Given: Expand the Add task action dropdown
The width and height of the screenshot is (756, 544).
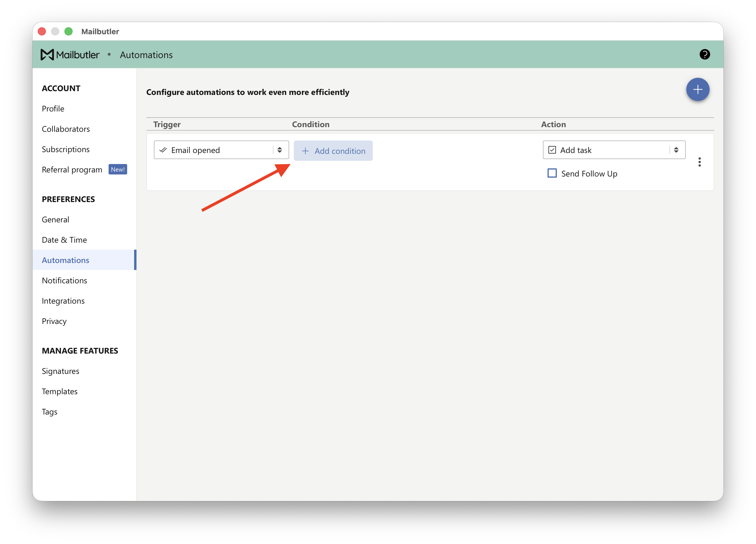Looking at the screenshot, I should click(x=614, y=150).
